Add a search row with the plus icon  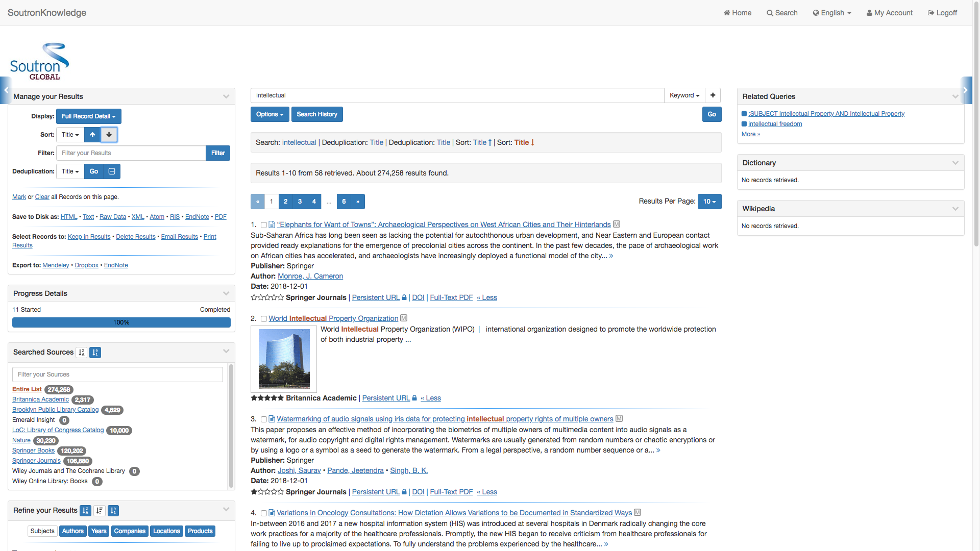(713, 95)
